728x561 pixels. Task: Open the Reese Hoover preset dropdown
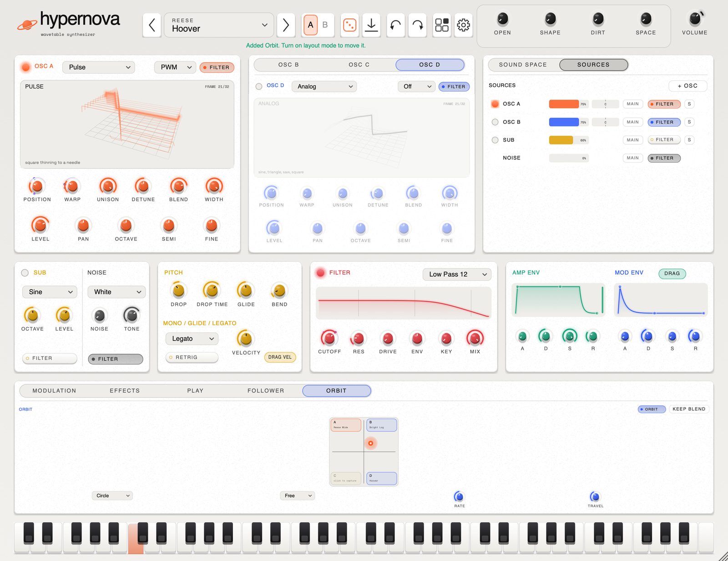[x=219, y=25]
